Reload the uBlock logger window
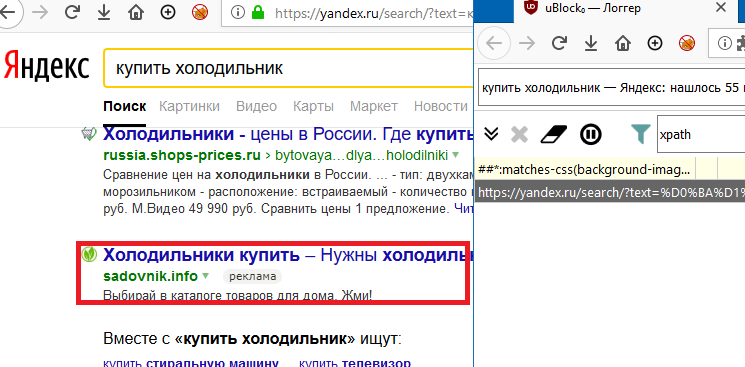Image resolution: width=745 pixels, height=367 pixels. [x=559, y=44]
